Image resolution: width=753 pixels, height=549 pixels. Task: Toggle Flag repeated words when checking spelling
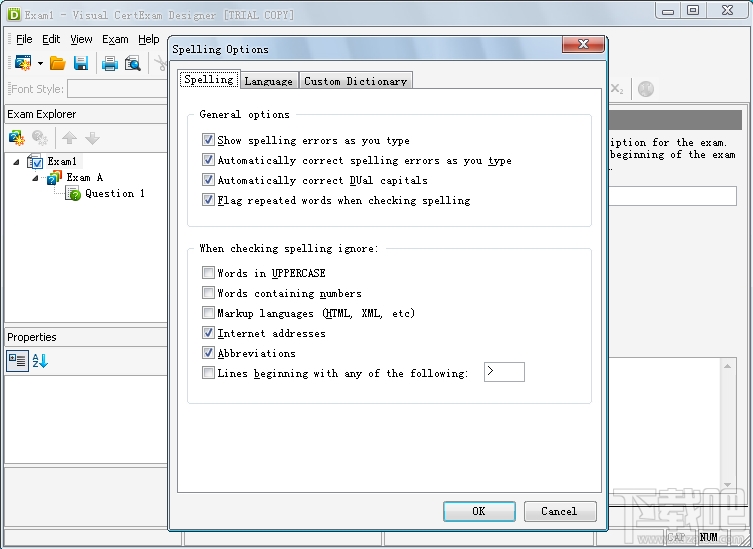point(208,199)
